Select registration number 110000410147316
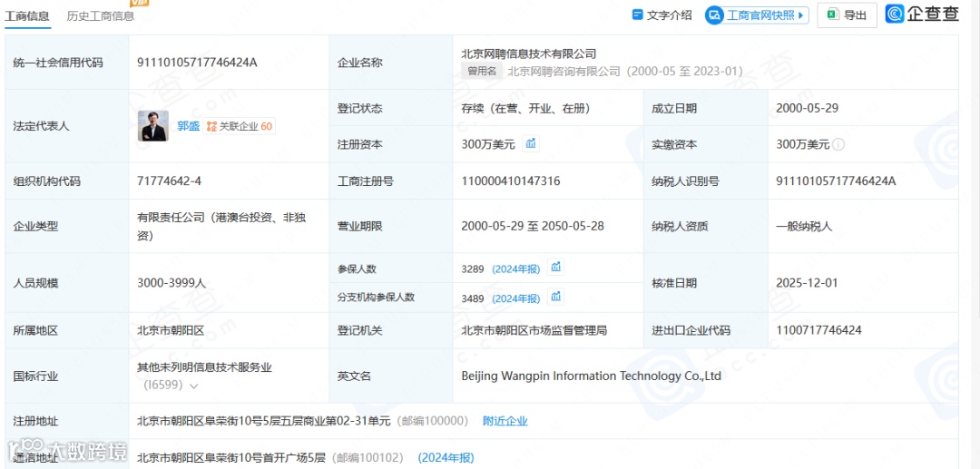The width and height of the screenshot is (980, 469). (x=511, y=181)
